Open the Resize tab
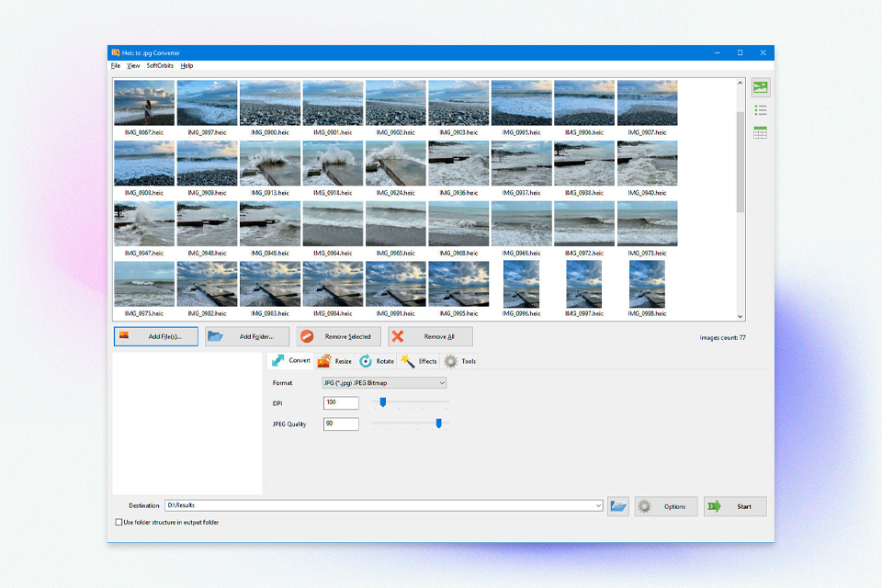 coord(334,361)
